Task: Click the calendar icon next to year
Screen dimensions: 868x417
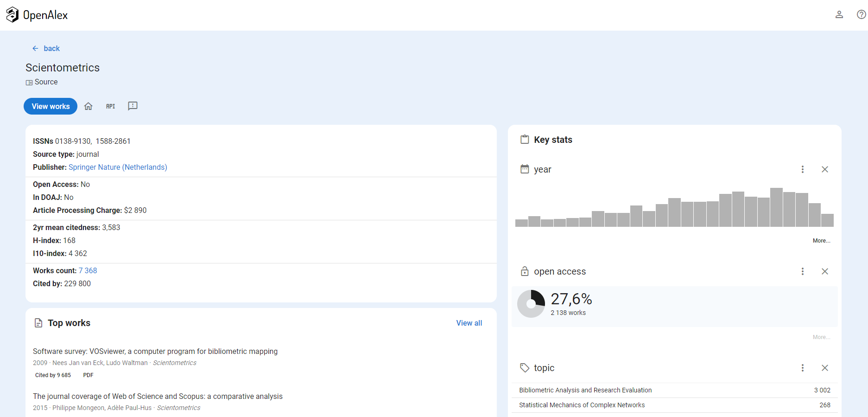Action: (525, 169)
